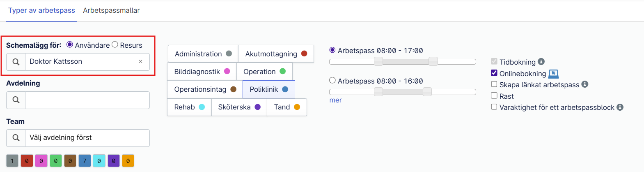The image size is (644, 172).
Task: Click the Team search magnifier icon
Action: coord(16,138)
